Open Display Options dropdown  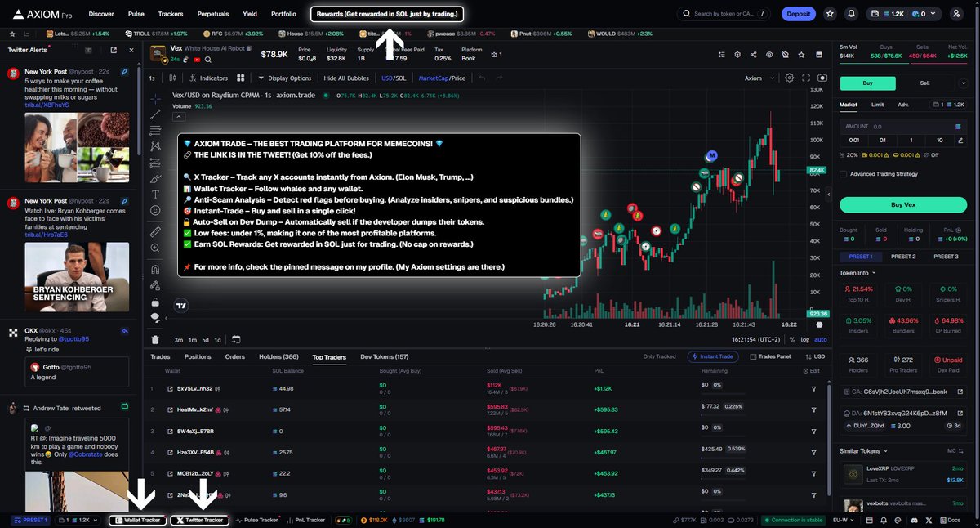click(x=284, y=78)
